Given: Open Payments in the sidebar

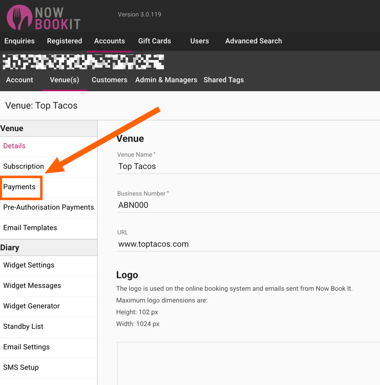Looking at the screenshot, I should pos(48,187).
